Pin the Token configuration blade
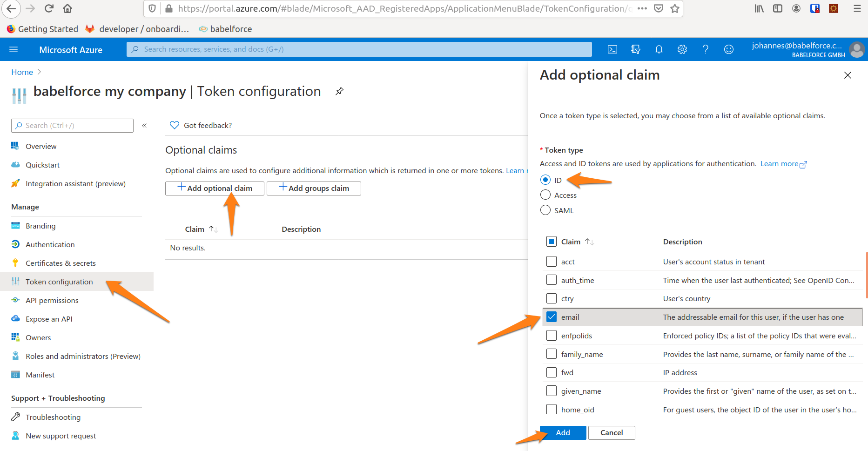868x451 pixels. pos(340,91)
